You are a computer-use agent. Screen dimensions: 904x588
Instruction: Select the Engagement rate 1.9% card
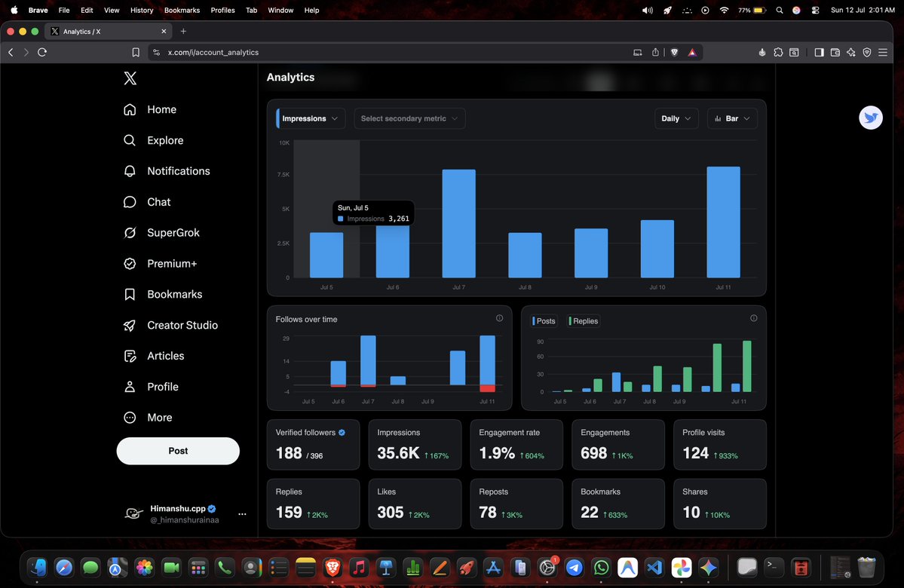pos(516,445)
